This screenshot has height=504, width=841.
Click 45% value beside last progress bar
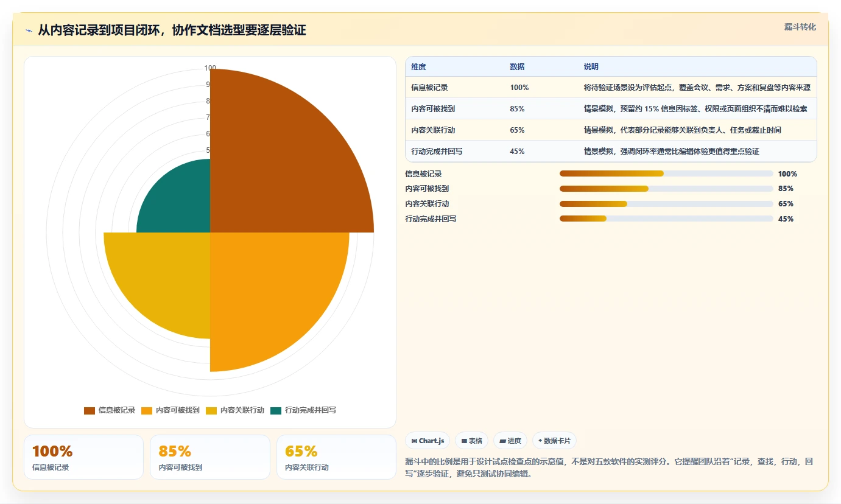(x=786, y=219)
